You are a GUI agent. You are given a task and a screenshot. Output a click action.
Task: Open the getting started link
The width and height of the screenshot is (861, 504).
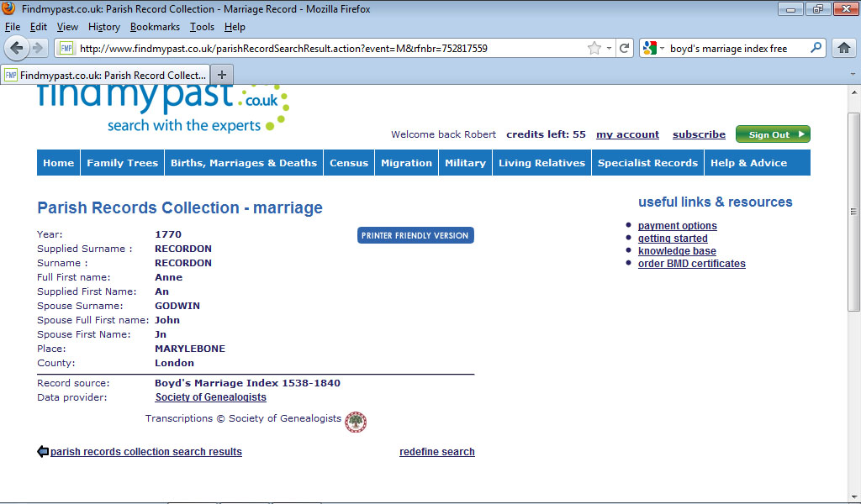point(673,238)
